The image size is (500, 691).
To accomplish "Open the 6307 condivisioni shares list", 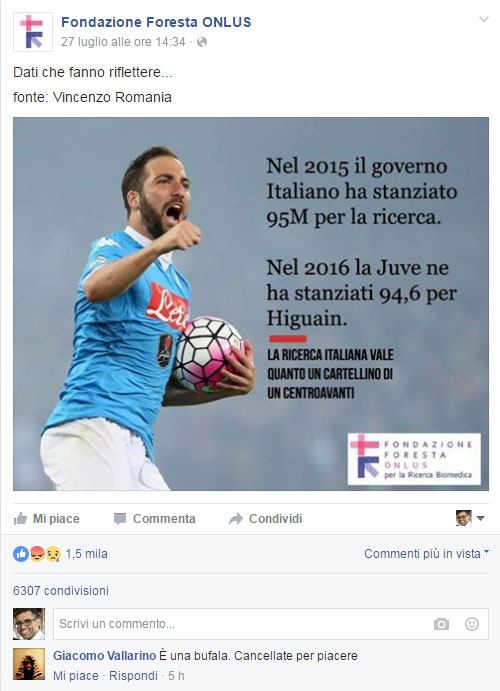I will (61, 591).
